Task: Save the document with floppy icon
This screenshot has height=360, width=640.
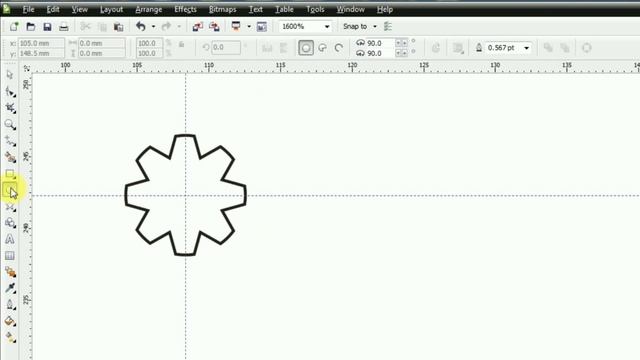Action: pos(47,27)
